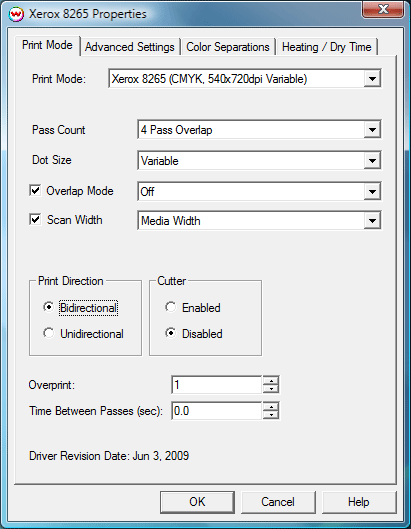Expand the Scan Width Media Width dropdown
The width and height of the screenshot is (411, 529).
coord(372,221)
